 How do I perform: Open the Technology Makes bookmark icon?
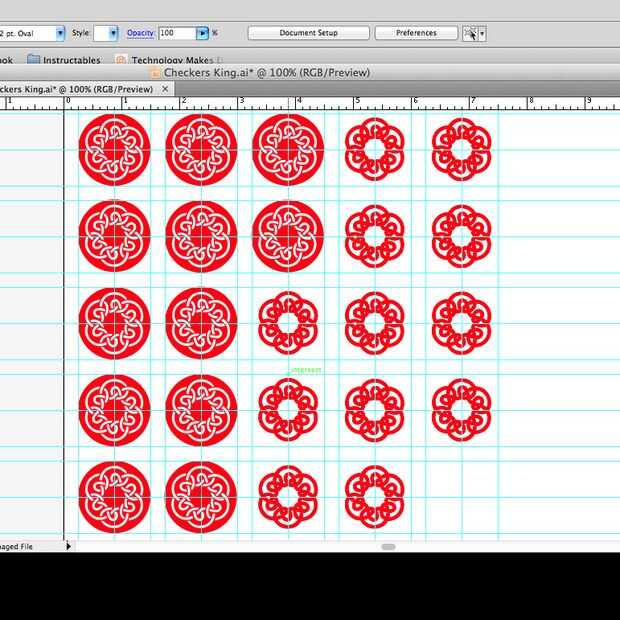tap(121, 60)
